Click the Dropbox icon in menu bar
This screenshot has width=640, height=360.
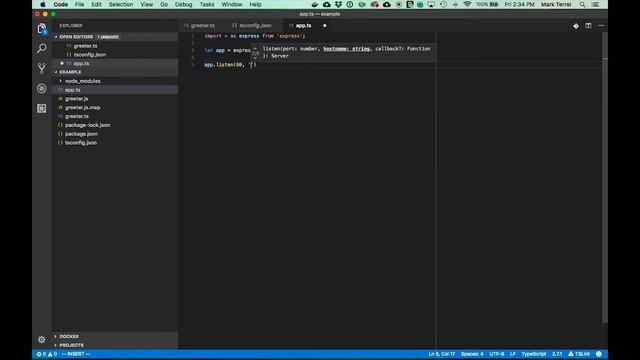click(338, 4)
